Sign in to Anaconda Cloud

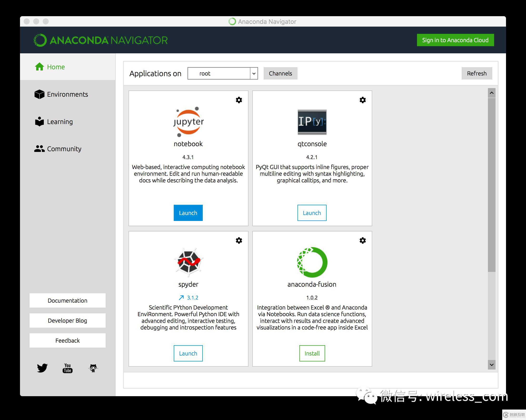(x=455, y=40)
